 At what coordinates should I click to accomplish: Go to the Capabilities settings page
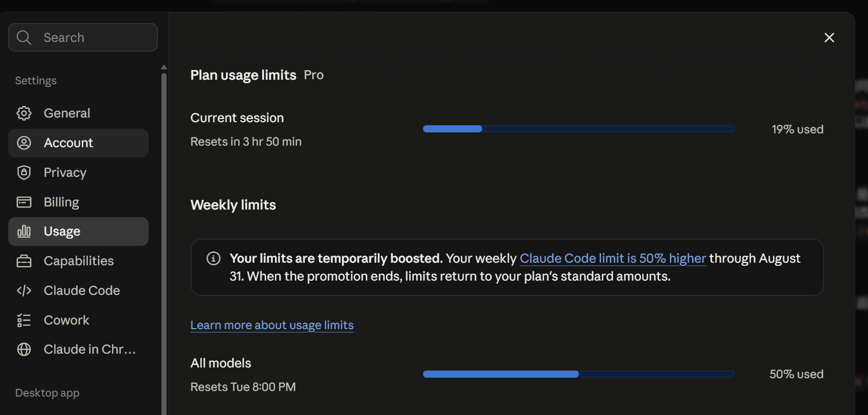(x=78, y=261)
